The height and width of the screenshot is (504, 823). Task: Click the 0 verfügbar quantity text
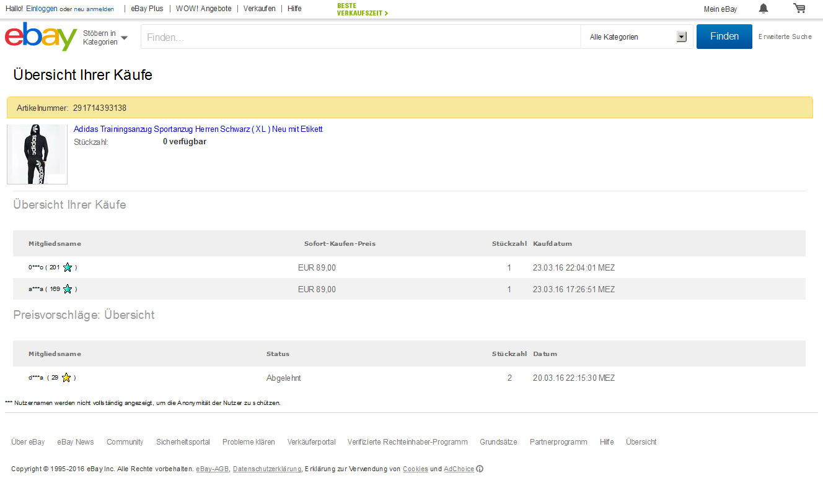[x=185, y=142]
